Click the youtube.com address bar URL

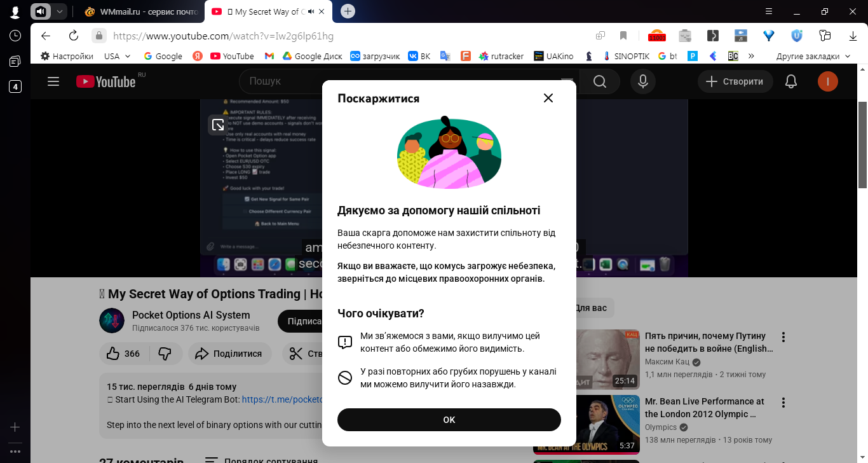(223, 36)
